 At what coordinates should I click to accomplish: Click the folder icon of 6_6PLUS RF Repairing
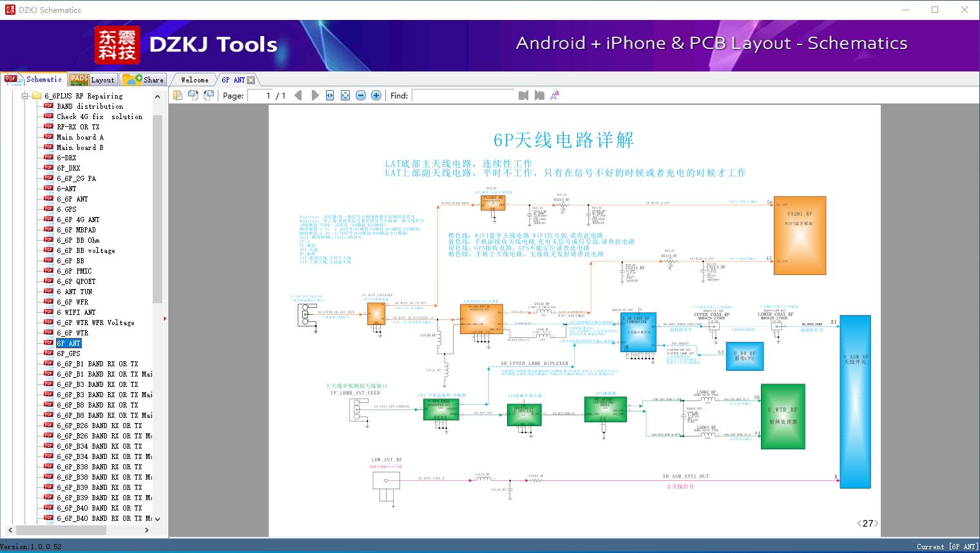37,96
